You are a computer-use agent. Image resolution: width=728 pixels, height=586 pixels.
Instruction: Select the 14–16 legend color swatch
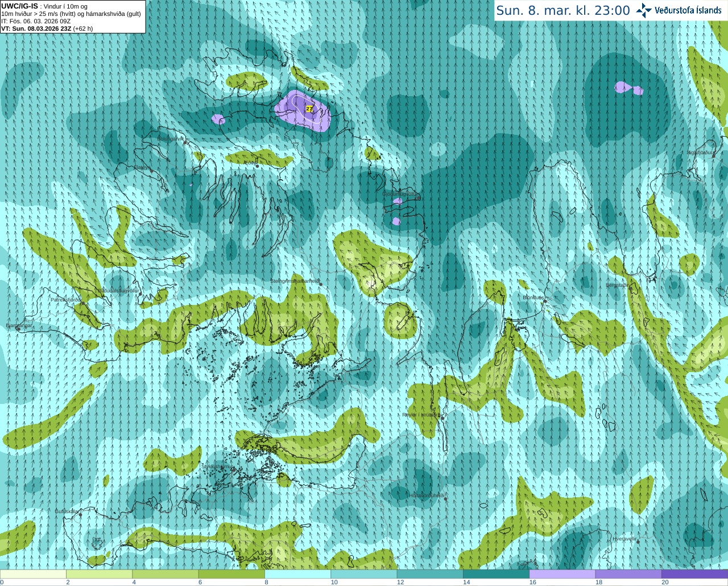pos(496,574)
